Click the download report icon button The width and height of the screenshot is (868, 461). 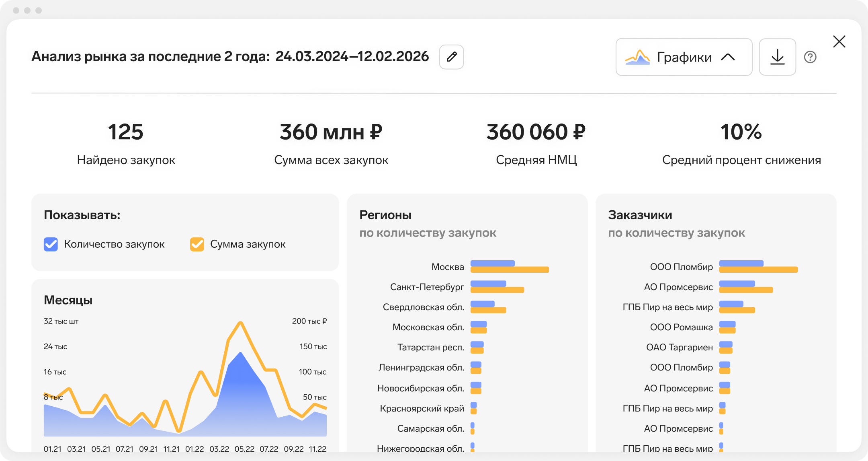(777, 57)
